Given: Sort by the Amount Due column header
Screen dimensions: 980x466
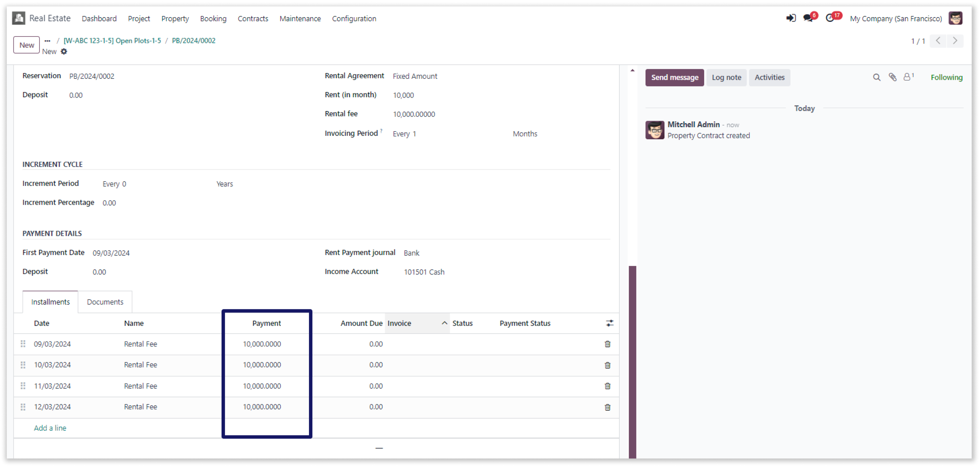Looking at the screenshot, I should point(361,323).
